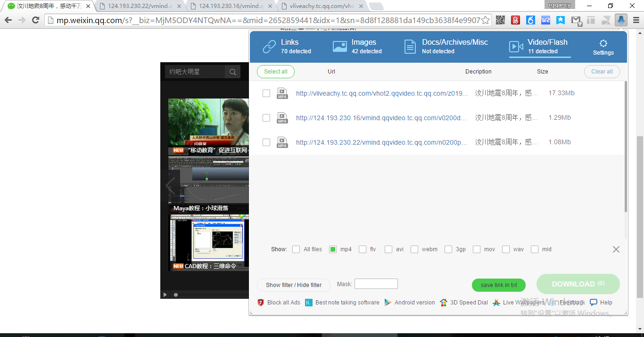Click the WZ extension icon

(545, 20)
